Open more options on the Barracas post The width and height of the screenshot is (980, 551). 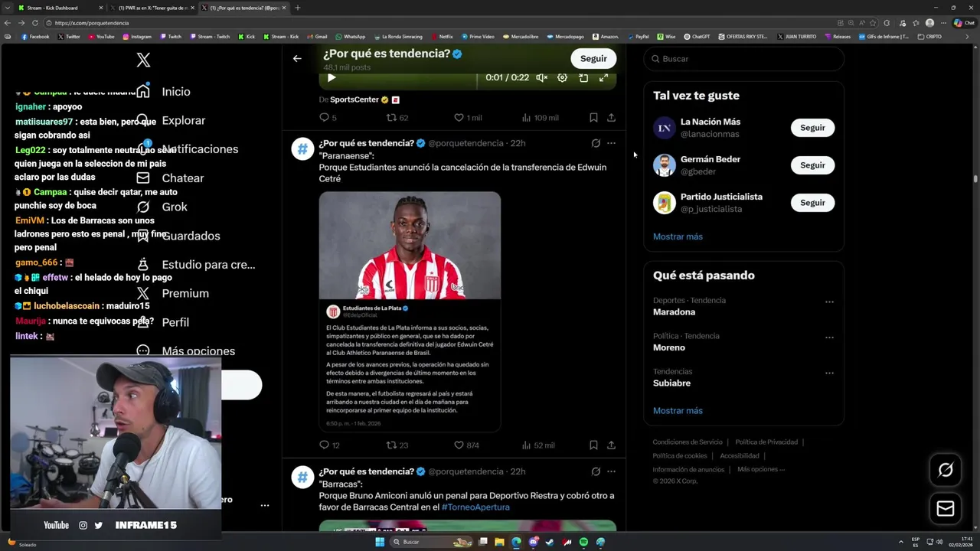[611, 471]
